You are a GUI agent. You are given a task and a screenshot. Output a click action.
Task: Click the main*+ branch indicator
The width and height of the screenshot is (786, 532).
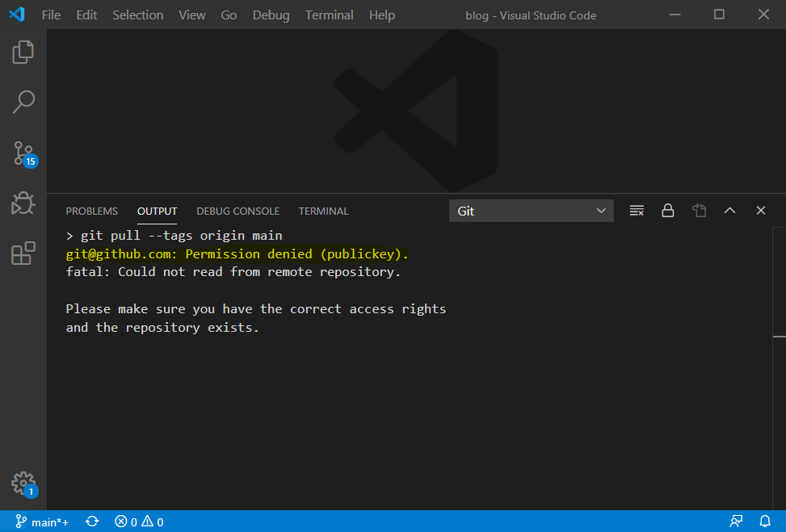[x=42, y=522]
